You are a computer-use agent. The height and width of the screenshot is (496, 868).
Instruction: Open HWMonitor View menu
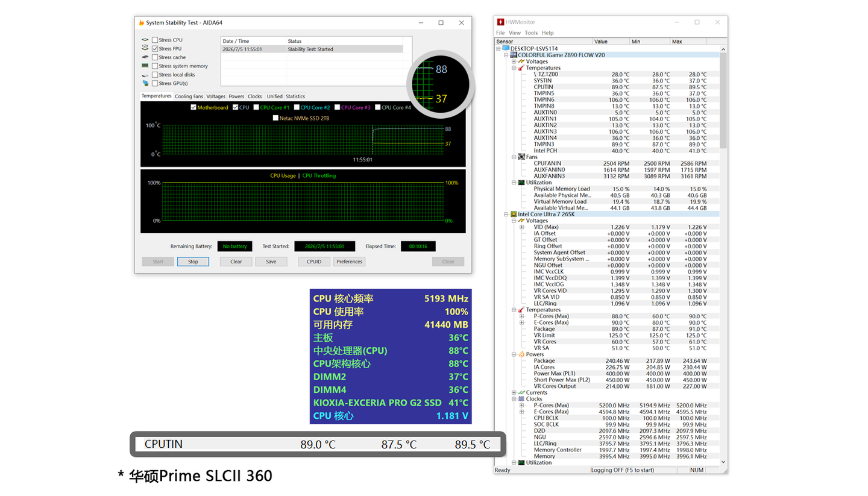(514, 33)
